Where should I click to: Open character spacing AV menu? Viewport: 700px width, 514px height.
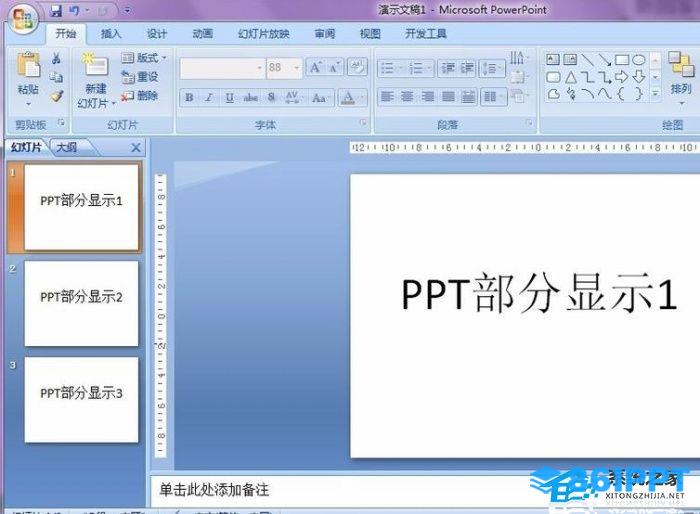pyautogui.click(x=293, y=97)
